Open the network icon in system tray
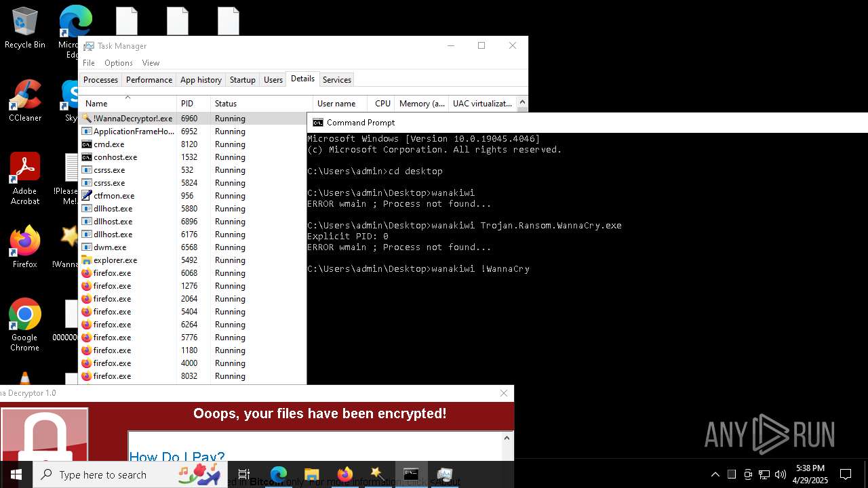The height and width of the screenshot is (488, 868). 764,474
